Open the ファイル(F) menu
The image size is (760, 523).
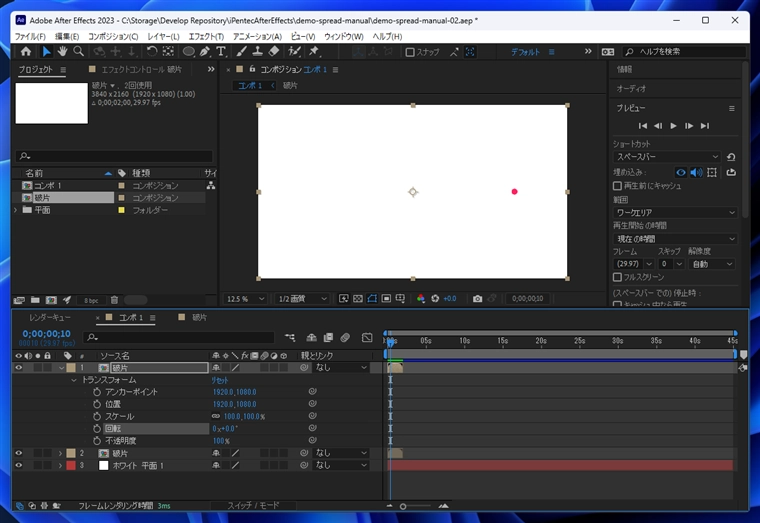(x=30, y=36)
